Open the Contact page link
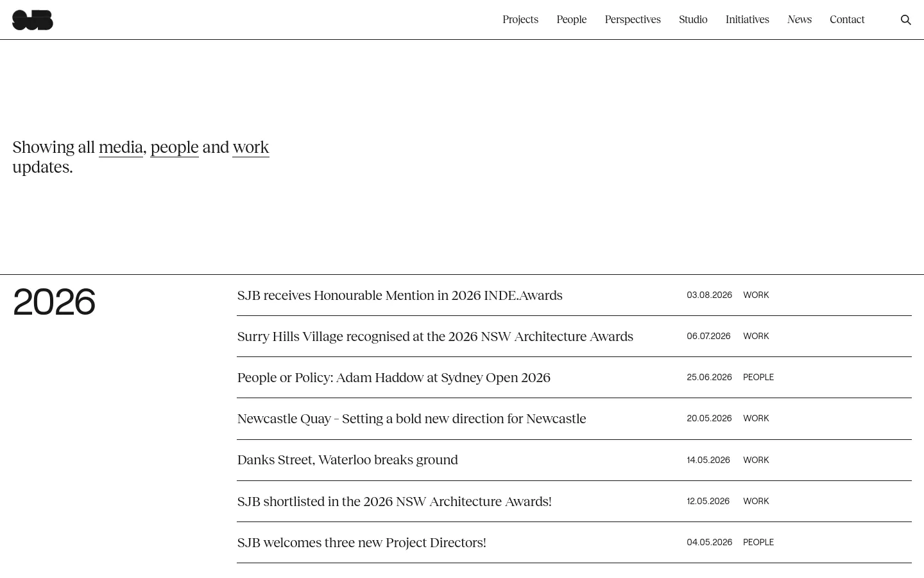This screenshot has height=578, width=924. coord(847,19)
